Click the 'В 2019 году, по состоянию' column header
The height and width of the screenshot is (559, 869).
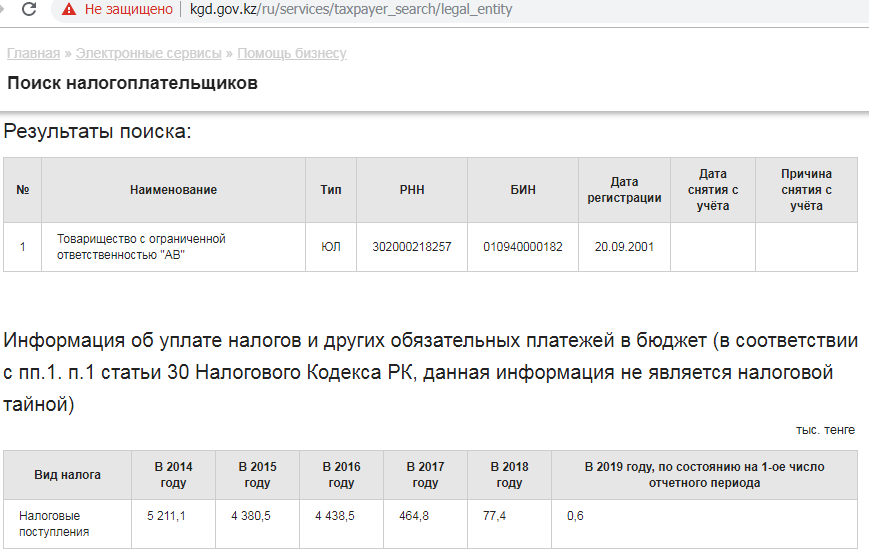704,475
